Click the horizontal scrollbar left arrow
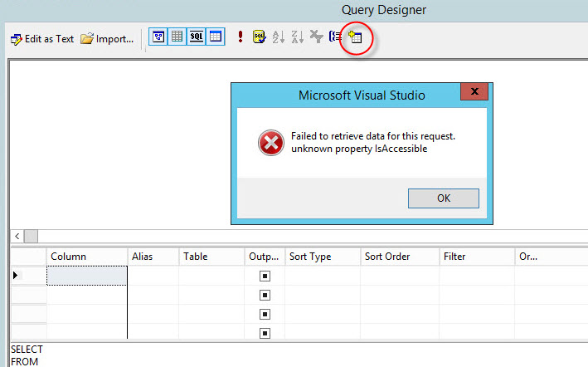Screen dimensions: 588x367 18,236
